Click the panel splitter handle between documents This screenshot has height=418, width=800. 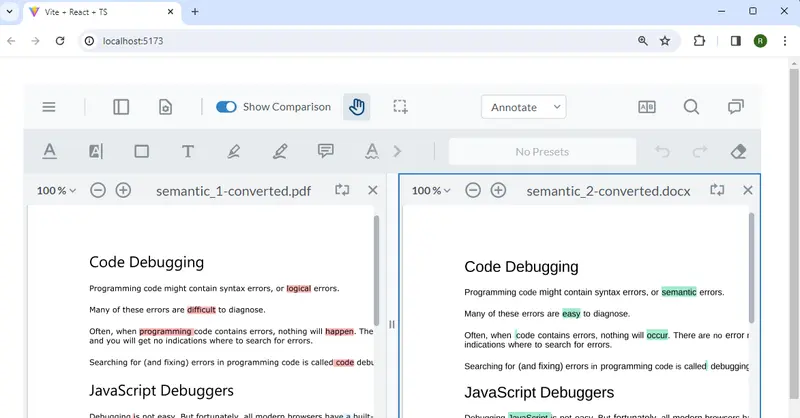point(392,324)
